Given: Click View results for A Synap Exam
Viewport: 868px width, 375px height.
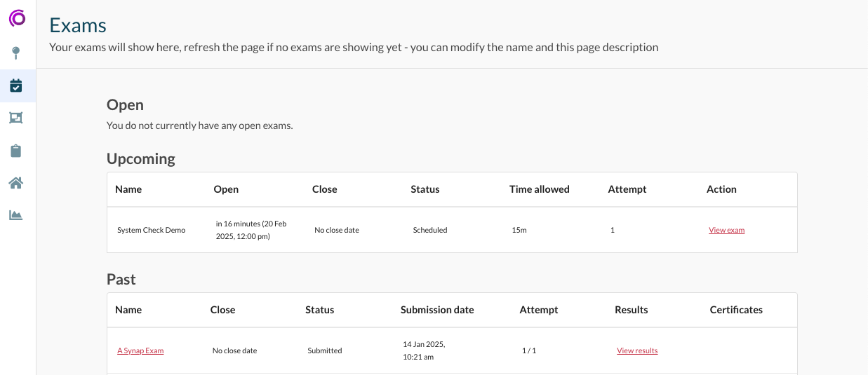Looking at the screenshot, I should 637,350.
